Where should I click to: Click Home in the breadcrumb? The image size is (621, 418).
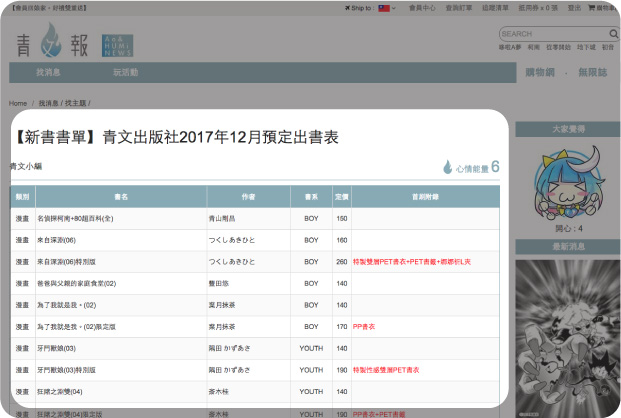[x=18, y=103]
